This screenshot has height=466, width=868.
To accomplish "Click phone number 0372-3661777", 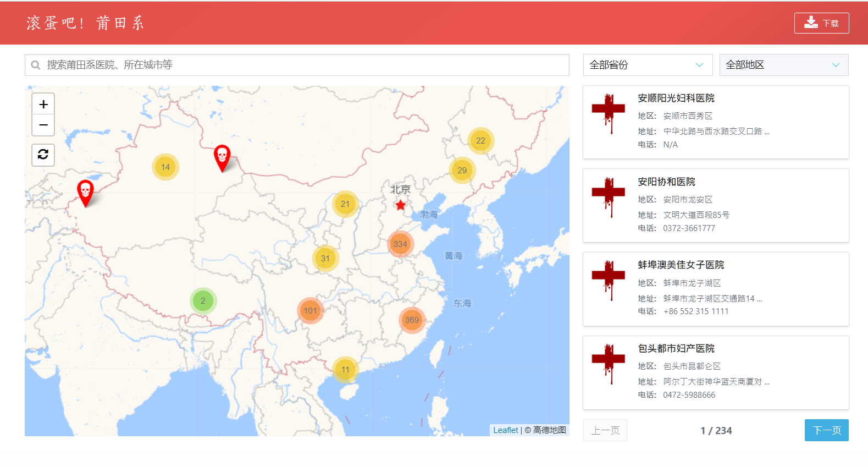I will (x=689, y=228).
